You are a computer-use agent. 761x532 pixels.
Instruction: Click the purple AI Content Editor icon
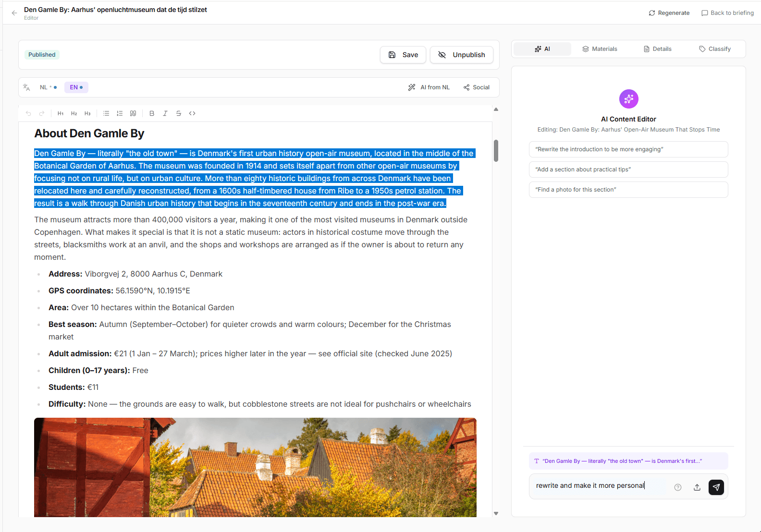[628, 99]
